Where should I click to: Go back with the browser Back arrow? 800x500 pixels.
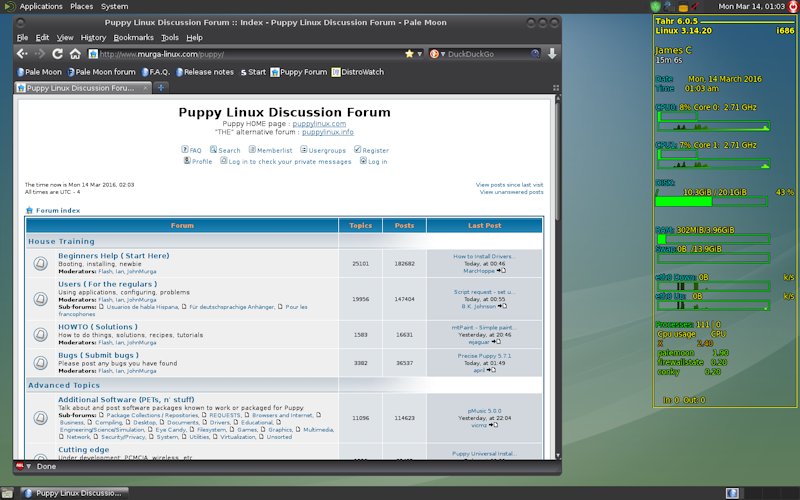(x=22, y=54)
